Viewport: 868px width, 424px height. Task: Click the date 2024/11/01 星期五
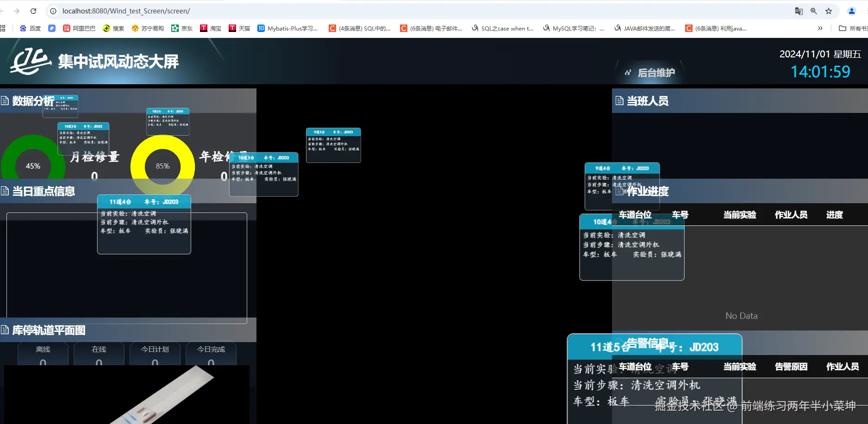(x=820, y=54)
